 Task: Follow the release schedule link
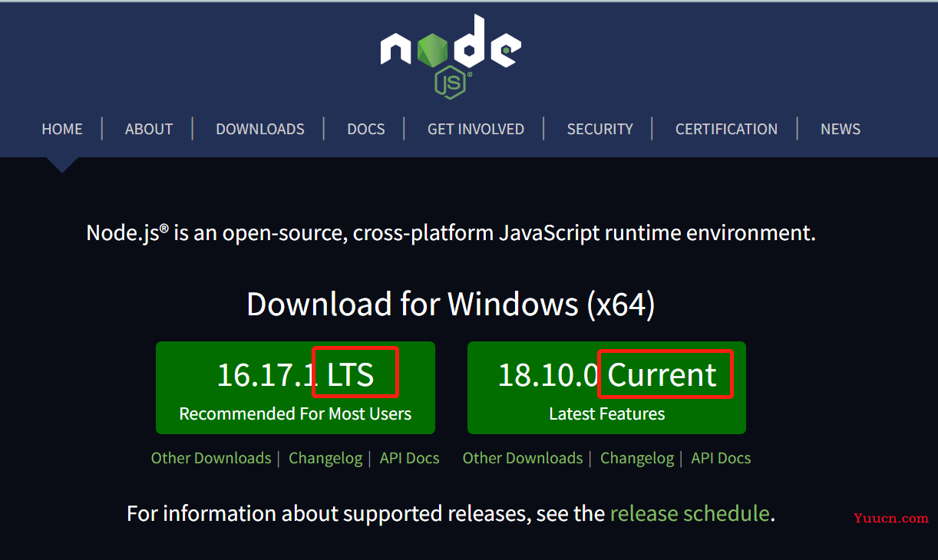[689, 513]
